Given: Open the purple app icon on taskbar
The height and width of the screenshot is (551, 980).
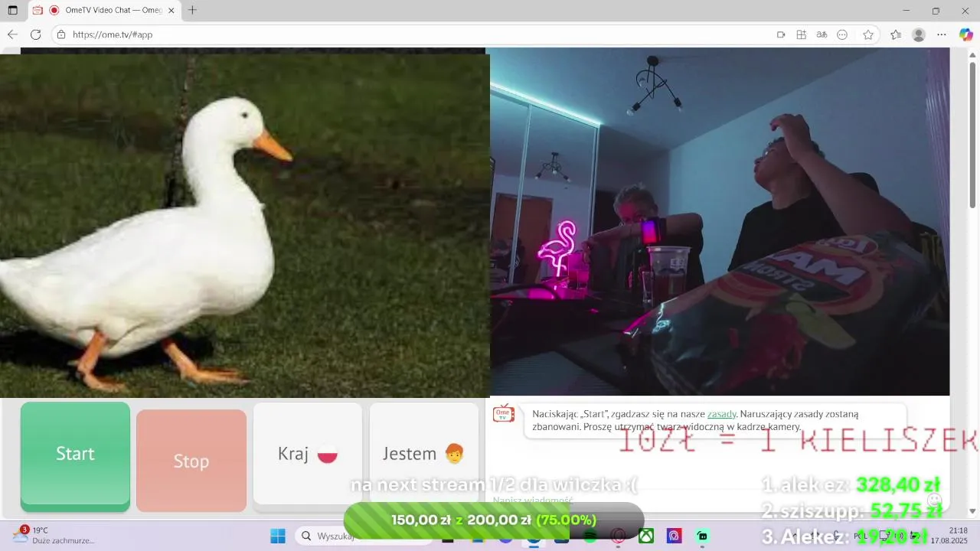Looking at the screenshot, I should click(x=674, y=536).
